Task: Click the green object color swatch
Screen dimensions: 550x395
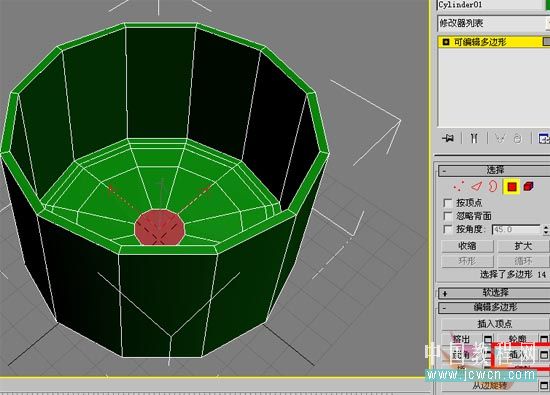Action: tap(547, 5)
